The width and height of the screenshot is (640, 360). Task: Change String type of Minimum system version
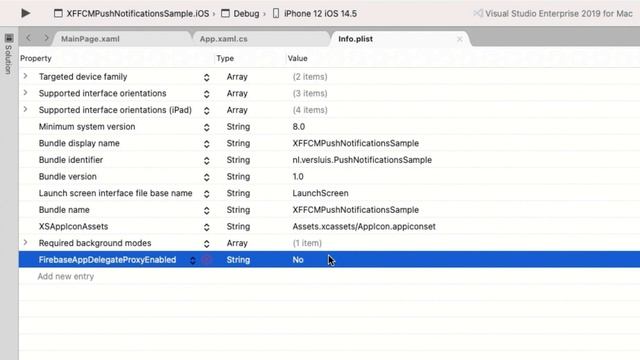(x=238, y=127)
